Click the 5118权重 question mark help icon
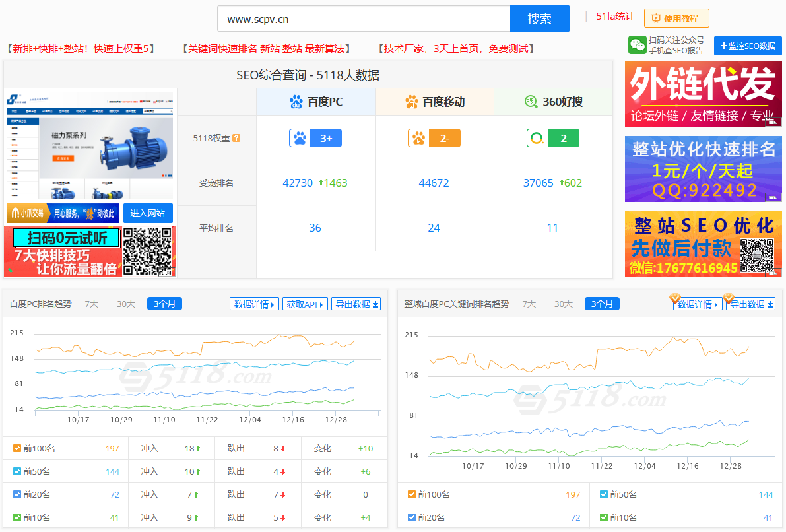This screenshot has height=532, width=786. [x=236, y=138]
